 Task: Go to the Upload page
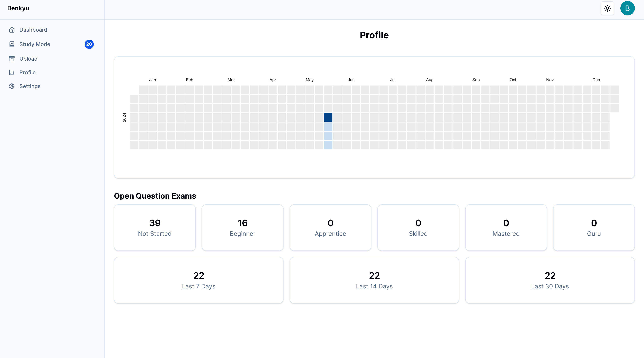[28, 59]
